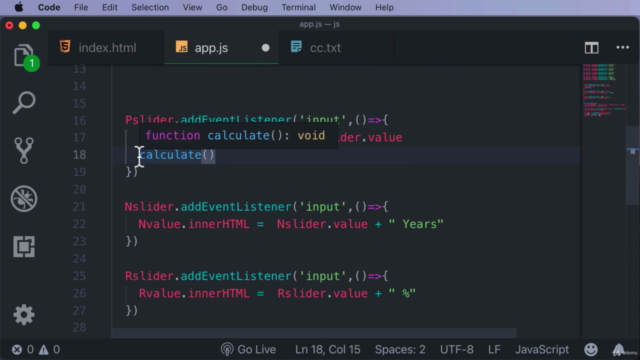The image size is (640, 360).
Task: Click the calculate() call on line 18
Action: click(176, 155)
